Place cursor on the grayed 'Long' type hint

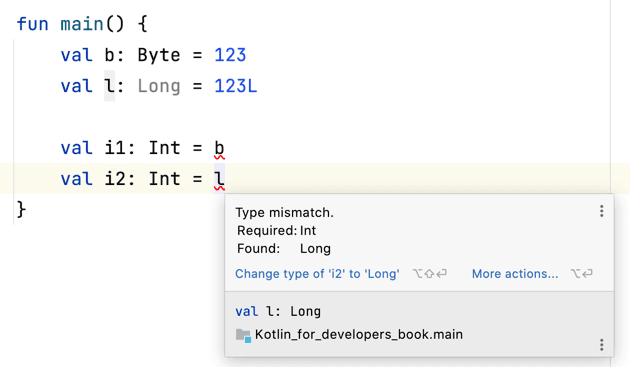click(x=159, y=86)
